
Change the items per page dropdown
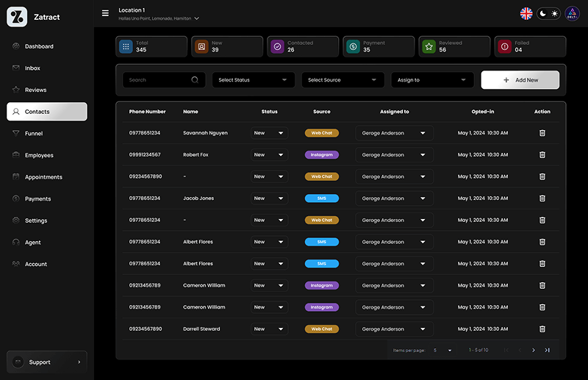click(442, 350)
